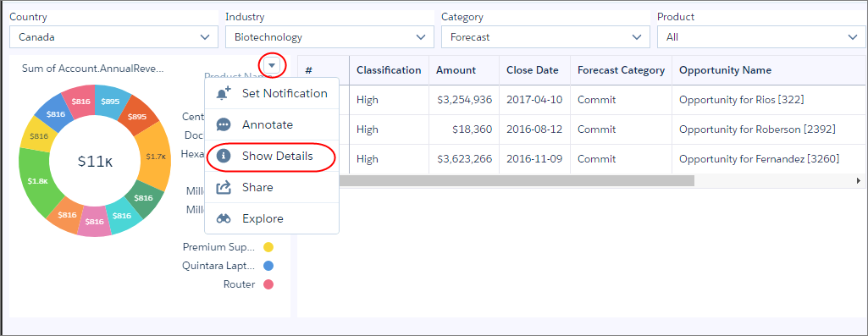The width and height of the screenshot is (868, 336).
Task: Choose Show Details from the menu
Action: coord(272,156)
